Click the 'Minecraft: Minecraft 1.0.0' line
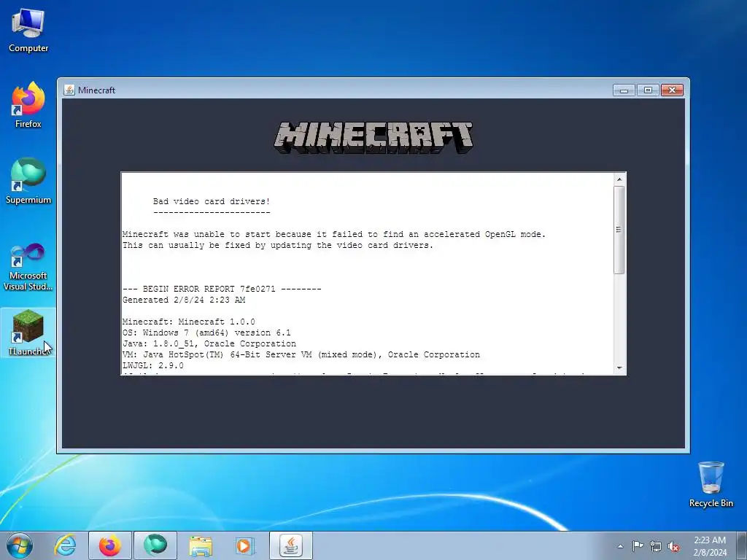 tap(189, 322)
